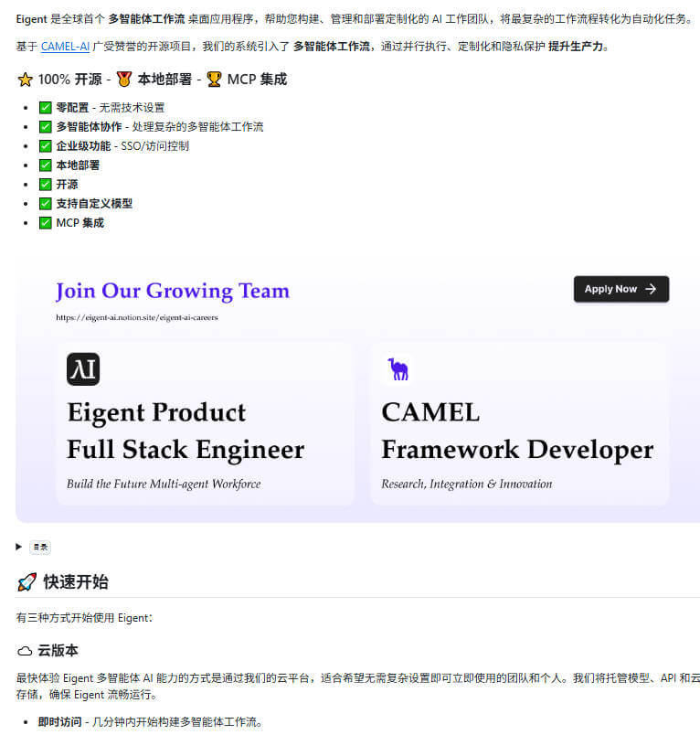
Task: Click the star emoji before 100% 开源
Action: 26,80
